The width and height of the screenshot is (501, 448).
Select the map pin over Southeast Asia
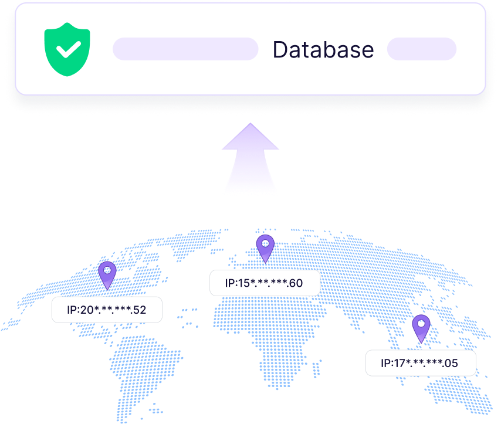tap(421, 328)
